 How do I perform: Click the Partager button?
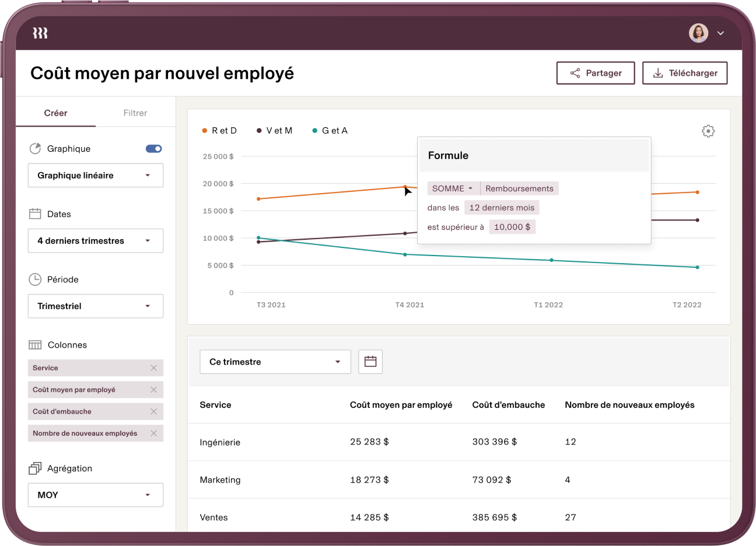pos(596,73)
